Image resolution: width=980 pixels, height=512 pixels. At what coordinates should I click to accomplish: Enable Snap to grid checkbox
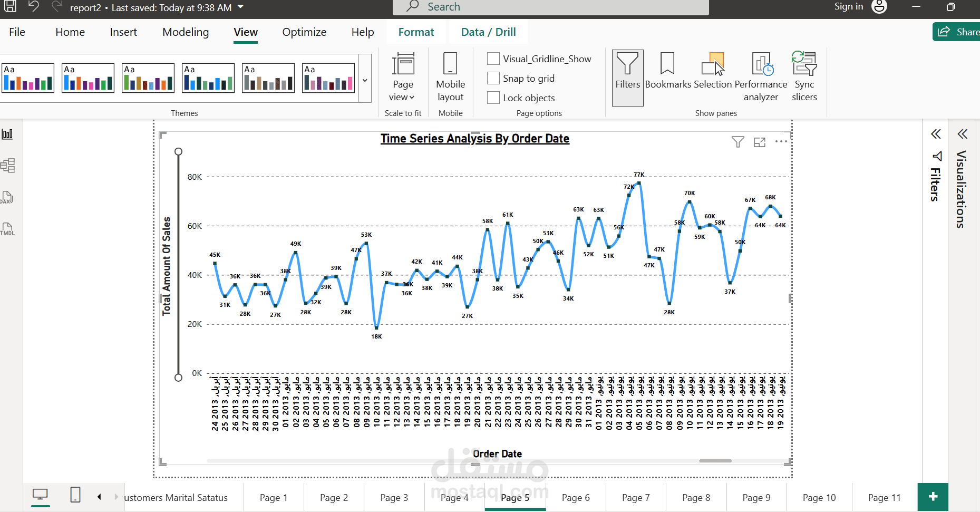point(493,78)
